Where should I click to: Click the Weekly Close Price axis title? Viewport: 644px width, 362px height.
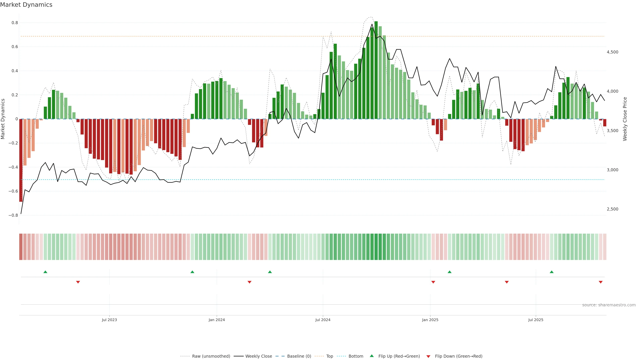pyautogui.click(x=625, y=119)
